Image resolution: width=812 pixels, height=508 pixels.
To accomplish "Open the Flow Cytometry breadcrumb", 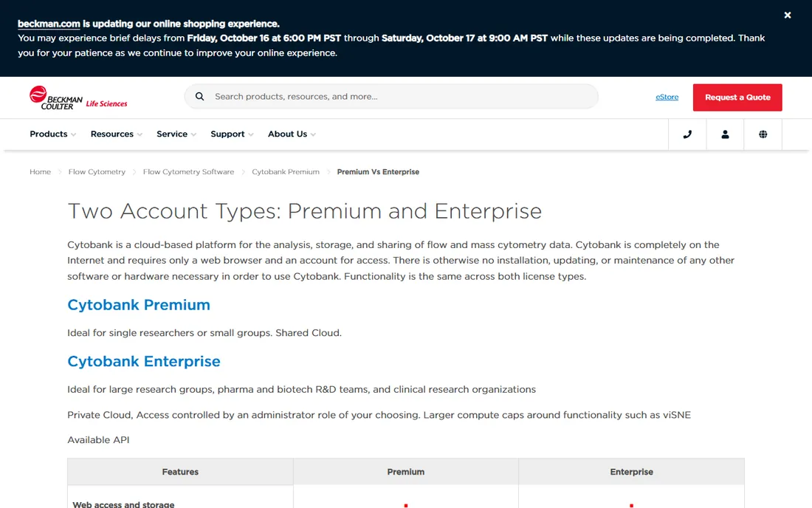I will [x=97, y=172].
